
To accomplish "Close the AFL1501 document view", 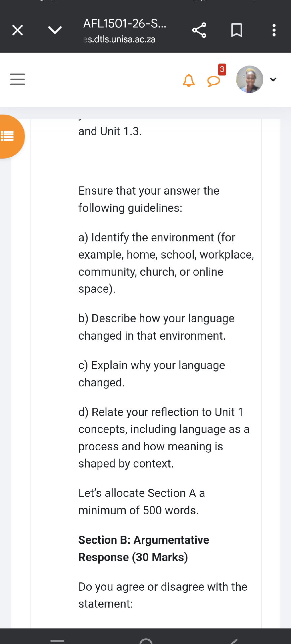I will pos(17,30).
